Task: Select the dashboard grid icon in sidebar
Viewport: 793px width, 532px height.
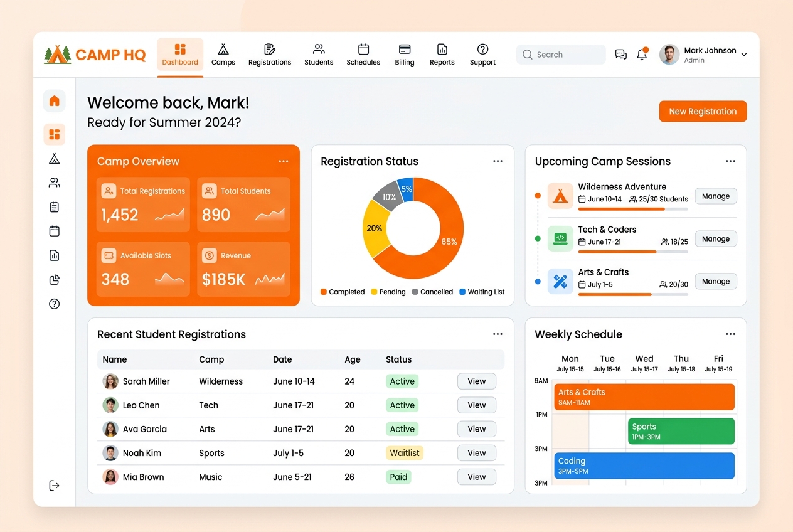Action: coord(55,134)
